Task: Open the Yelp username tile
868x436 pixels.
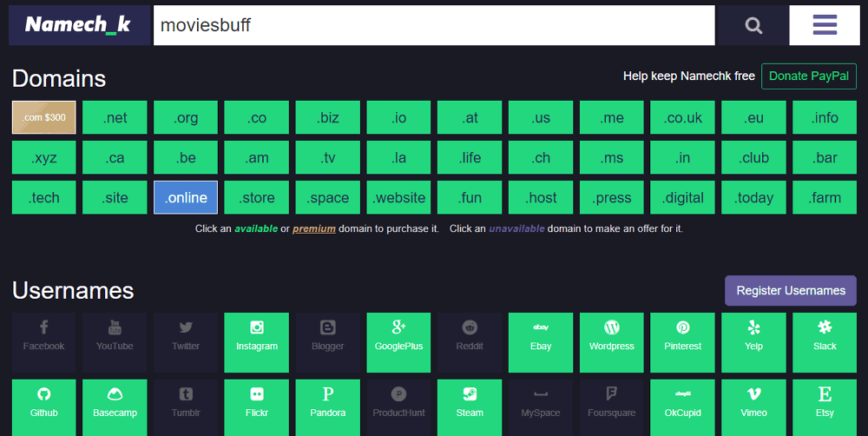Action: point(753,336)
